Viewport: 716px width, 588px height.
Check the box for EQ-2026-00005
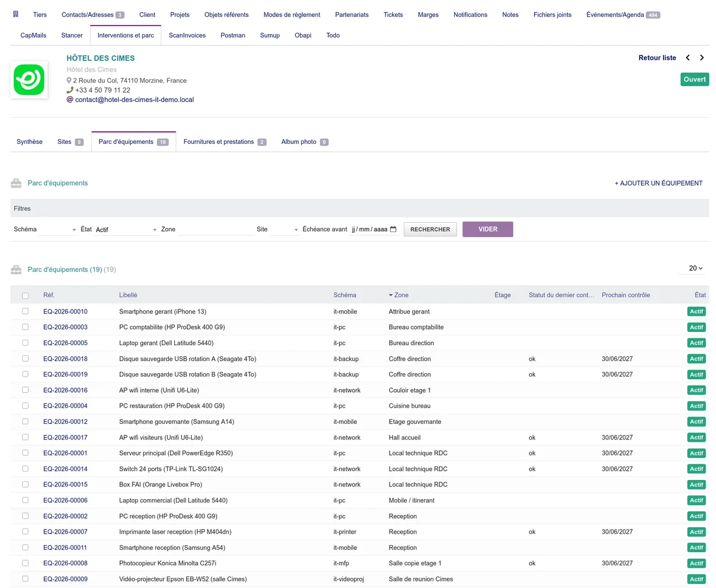[x=25, y=343]
